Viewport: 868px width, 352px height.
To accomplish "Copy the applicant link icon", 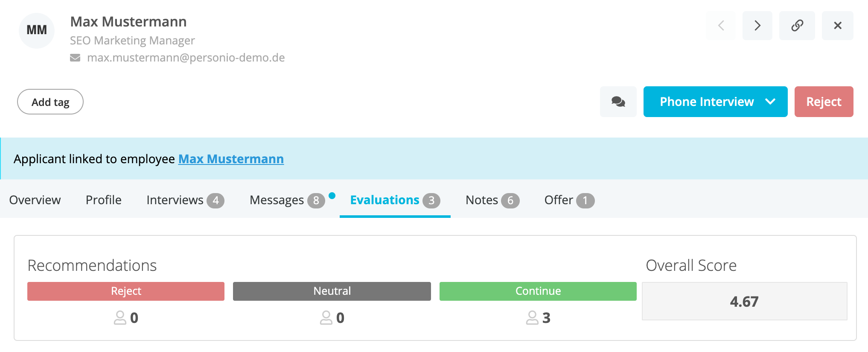I will [797, 26].
